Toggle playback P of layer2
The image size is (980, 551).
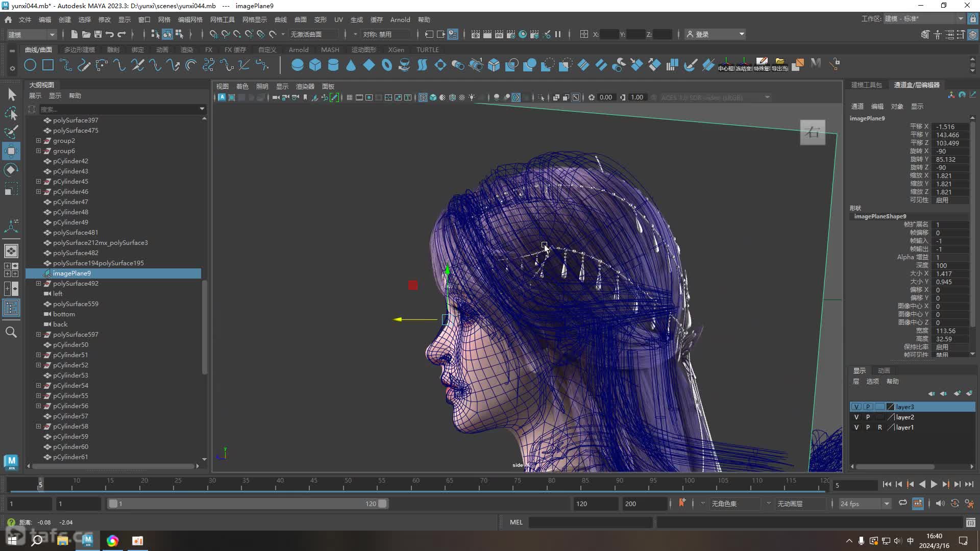pyautogui.click(x=868, y=417)
